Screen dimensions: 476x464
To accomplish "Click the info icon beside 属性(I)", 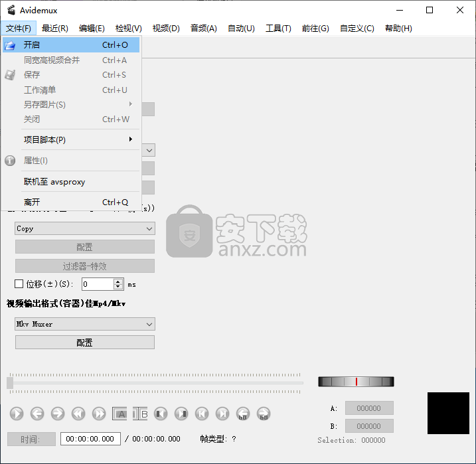I will pyautogui.click(x=10, y=161).
